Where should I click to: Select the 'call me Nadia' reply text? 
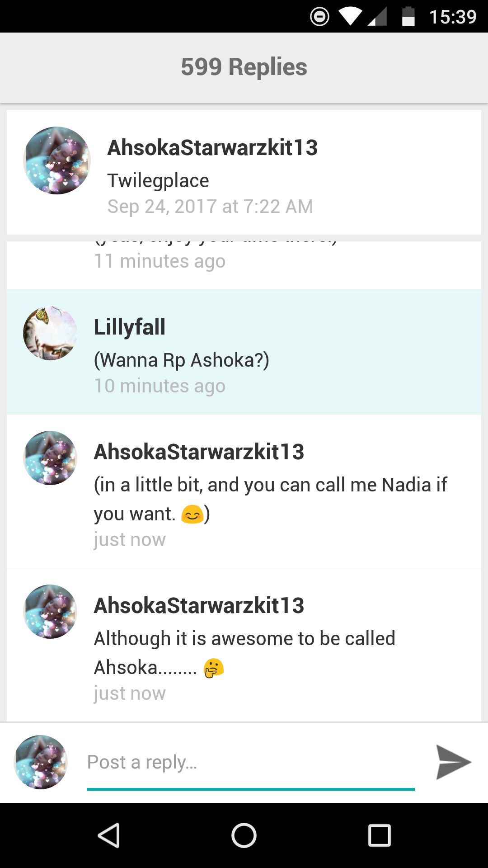(x=270, y=499)
